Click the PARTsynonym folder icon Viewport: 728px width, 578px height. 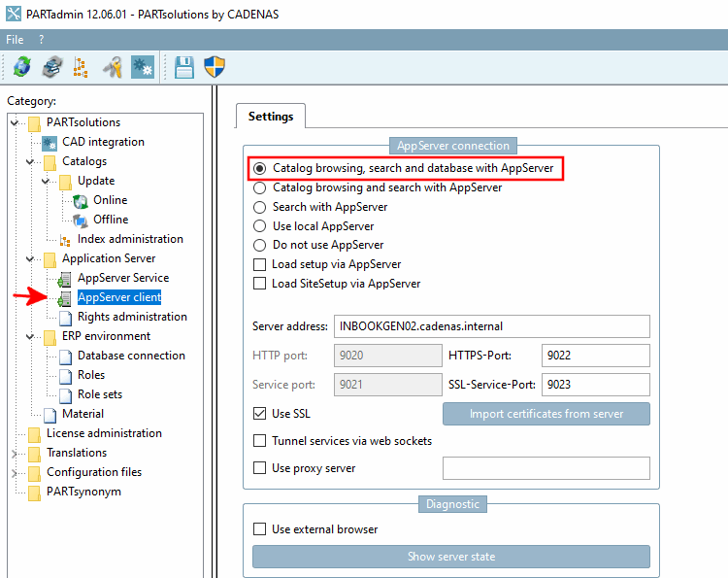[34, 493]
